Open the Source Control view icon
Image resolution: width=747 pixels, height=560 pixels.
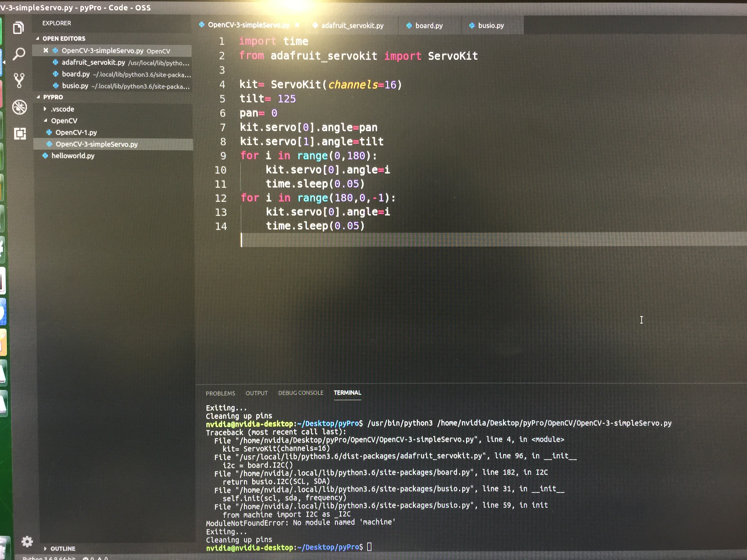19,80
